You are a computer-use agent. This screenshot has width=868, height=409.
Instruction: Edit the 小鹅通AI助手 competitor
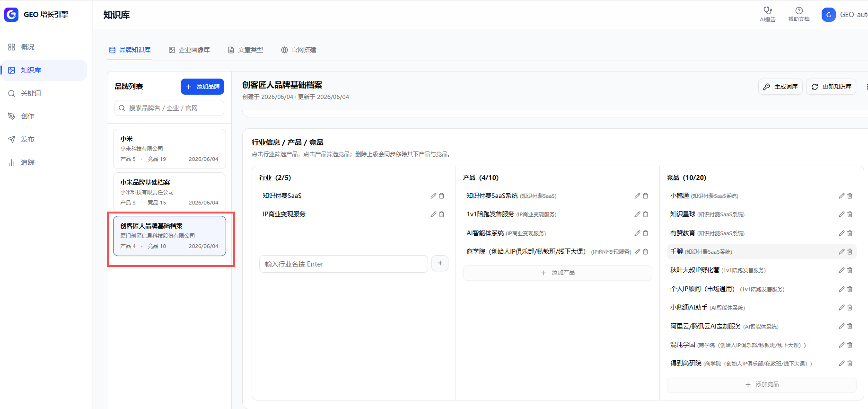pos(842,308)
